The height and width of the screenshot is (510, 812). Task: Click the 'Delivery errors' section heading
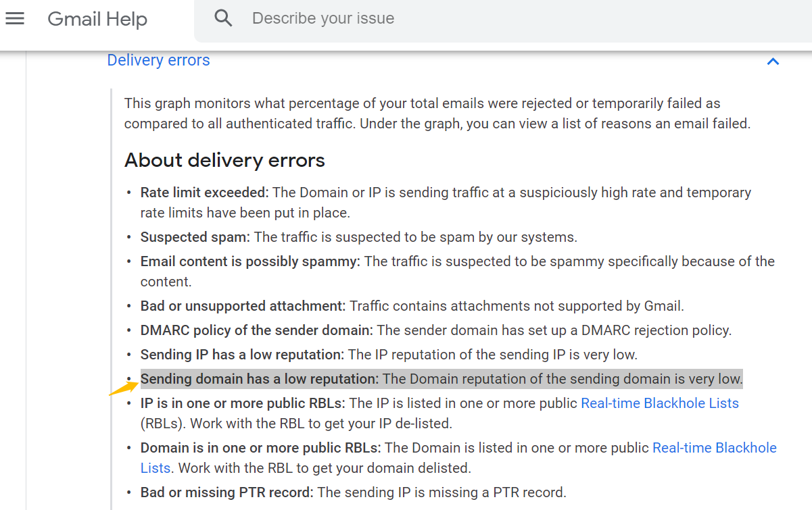click(x=158, y=60)
